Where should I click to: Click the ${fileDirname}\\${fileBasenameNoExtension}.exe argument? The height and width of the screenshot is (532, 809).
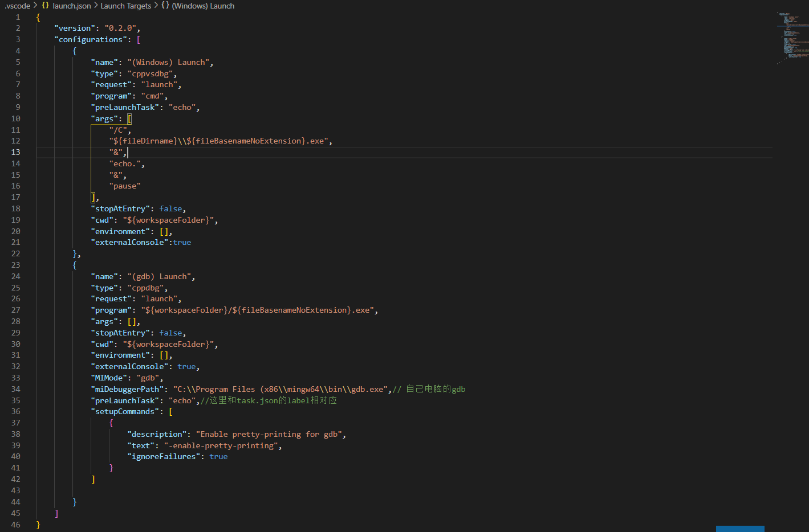click(218, 141)
